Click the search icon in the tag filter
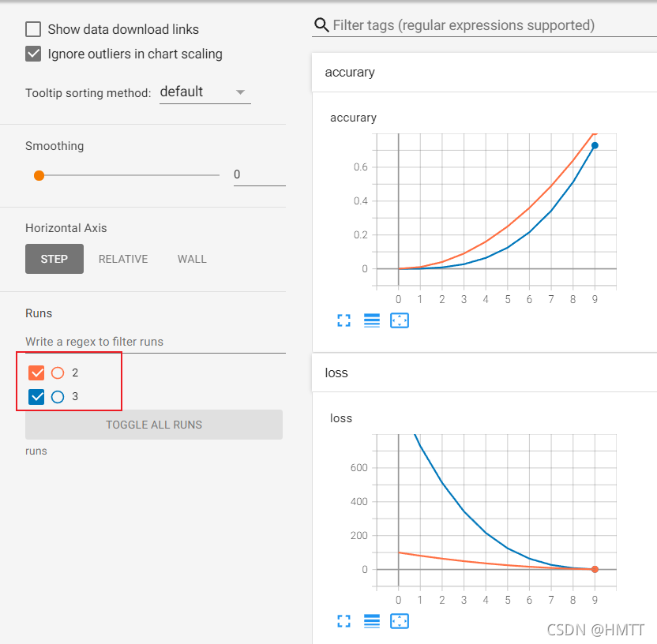657x644 pixels. 321,25
